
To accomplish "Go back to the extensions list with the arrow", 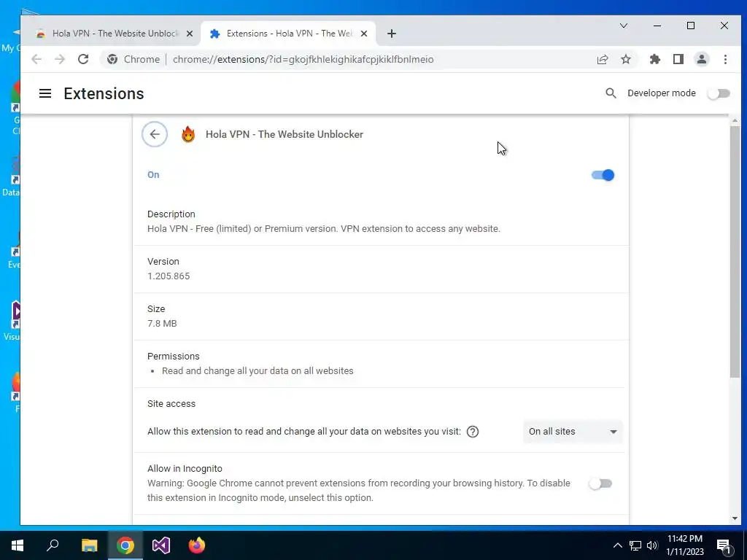I will coord(155,134).
